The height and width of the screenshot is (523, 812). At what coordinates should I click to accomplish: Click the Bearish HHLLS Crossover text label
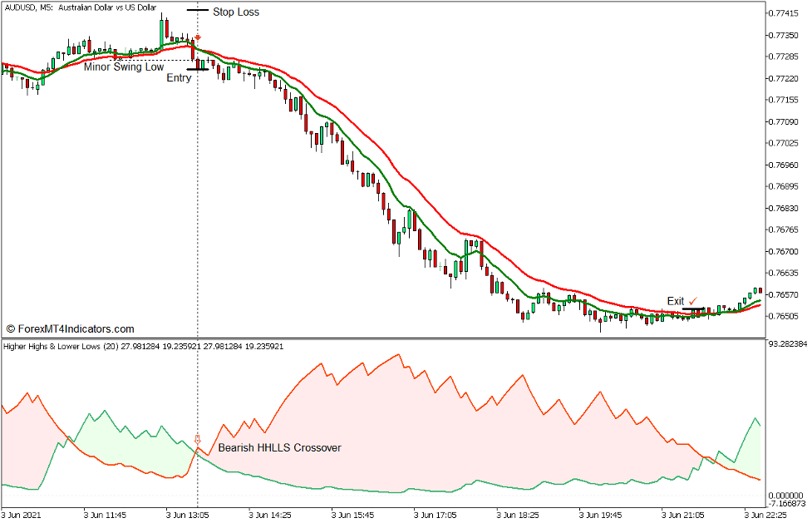point(282,447)
